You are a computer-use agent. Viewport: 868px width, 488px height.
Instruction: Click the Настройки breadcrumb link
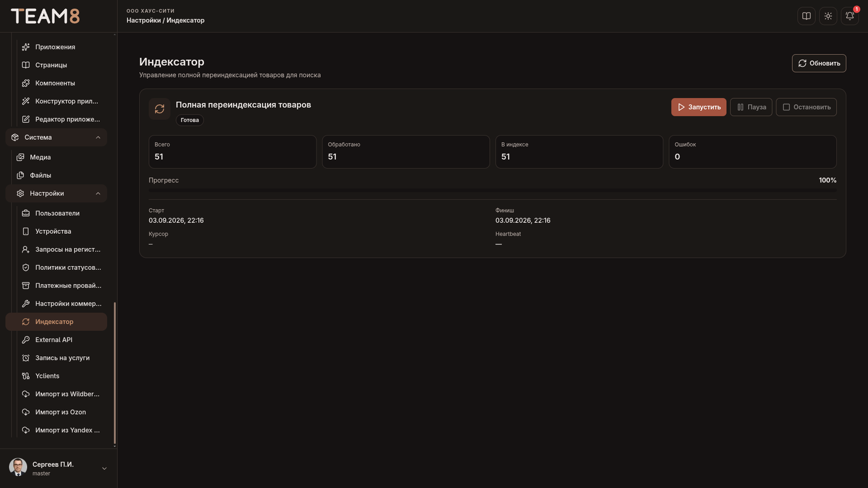tap(143, 20)
